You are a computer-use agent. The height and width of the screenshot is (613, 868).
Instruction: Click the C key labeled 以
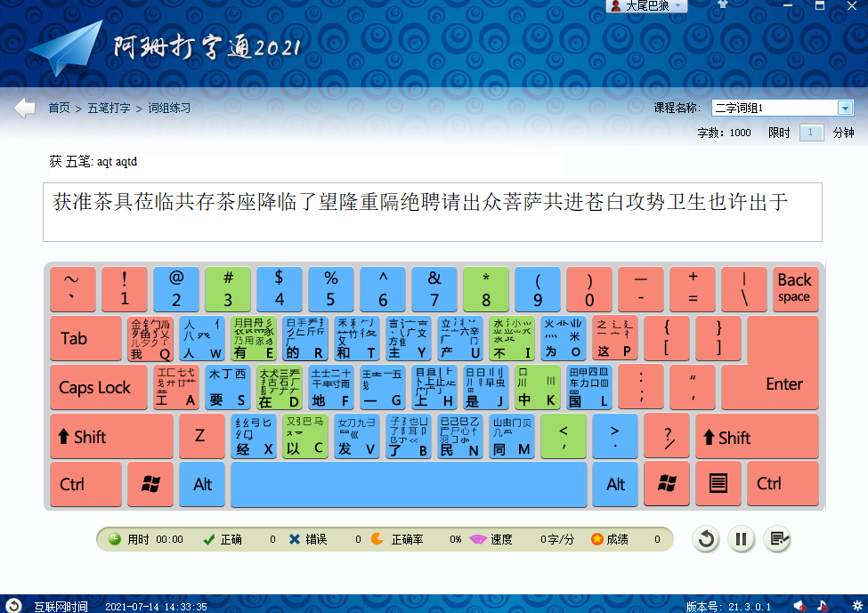pyautogui.click(x=304, y=436)
